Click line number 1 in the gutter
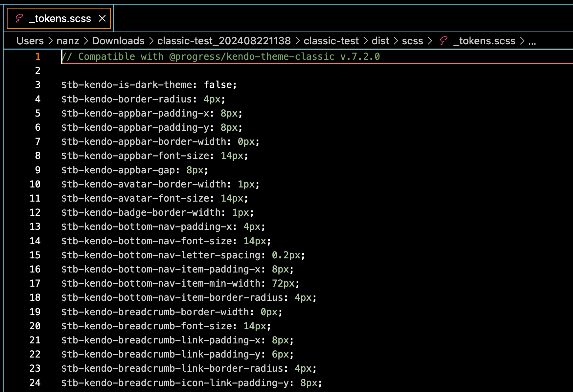This screenshot has height=392, width=573. (38, 56)
